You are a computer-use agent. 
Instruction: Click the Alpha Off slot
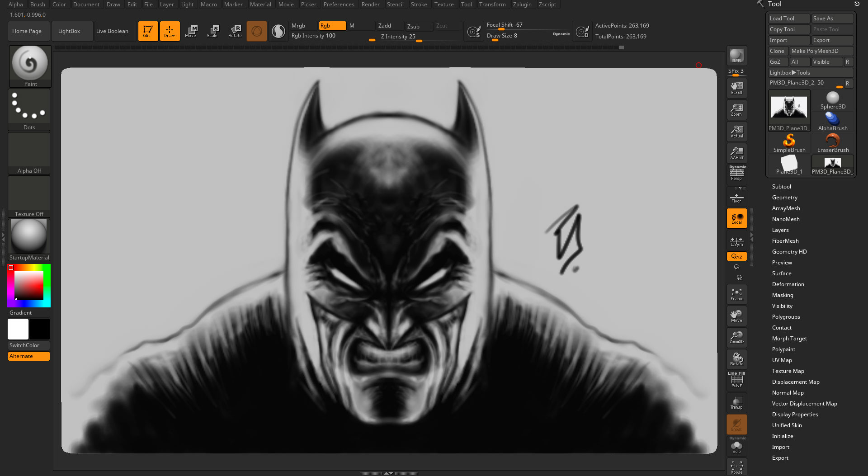coord(29,153)
